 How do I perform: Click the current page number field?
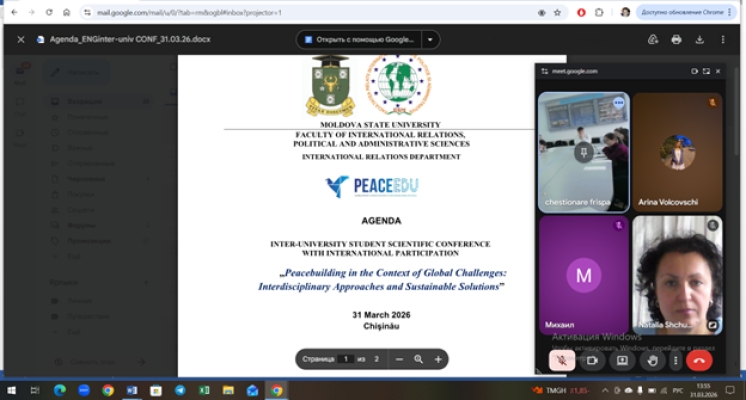coord(346,359)
